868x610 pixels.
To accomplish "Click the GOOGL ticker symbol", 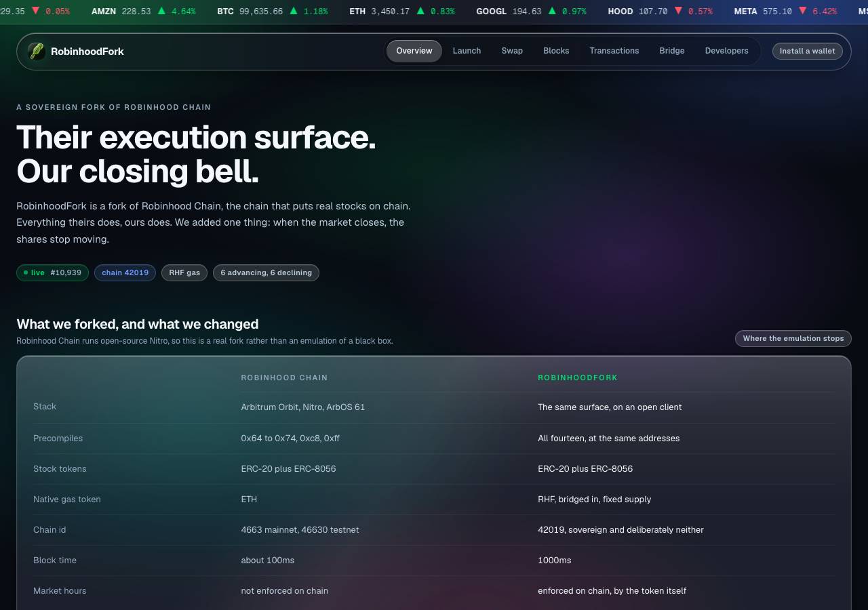I will click(491, 12).
